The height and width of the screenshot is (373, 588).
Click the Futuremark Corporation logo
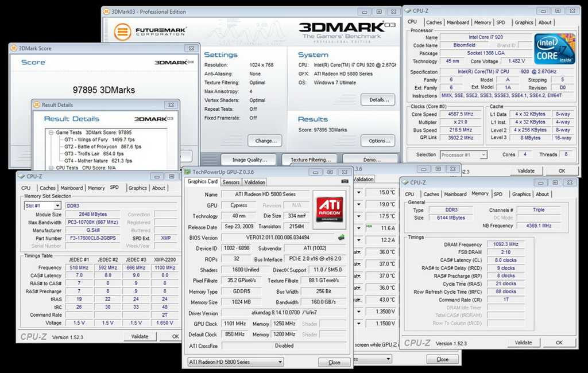[150, 32]
